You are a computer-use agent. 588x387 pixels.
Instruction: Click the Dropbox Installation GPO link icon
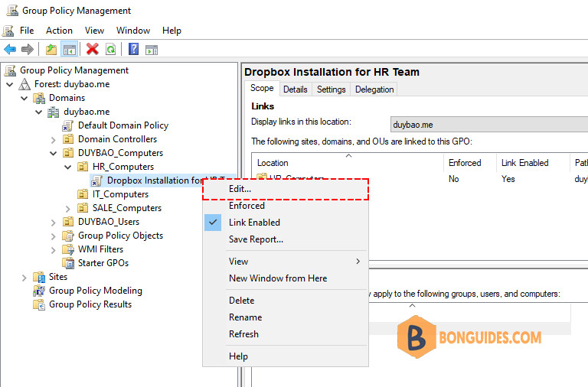96,180
